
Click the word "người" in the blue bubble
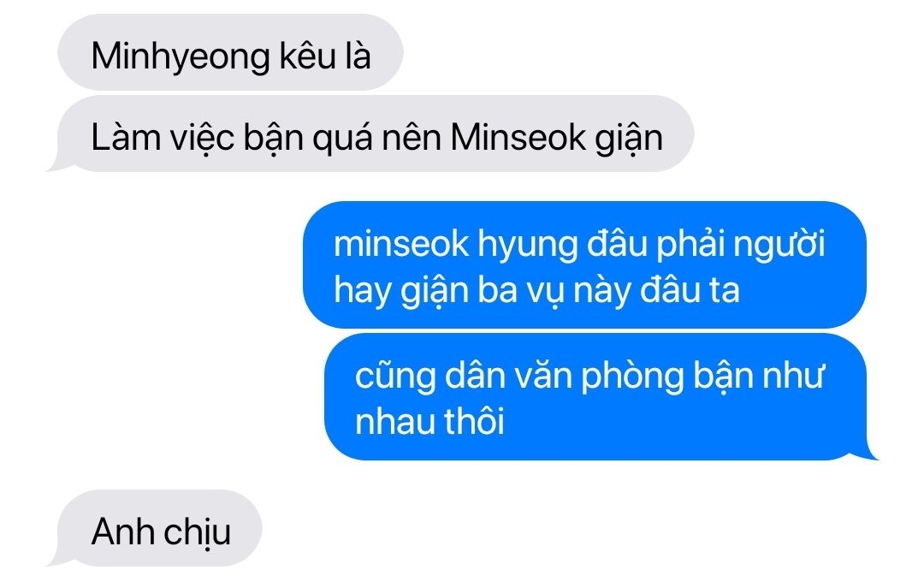[x=779, y=246]
